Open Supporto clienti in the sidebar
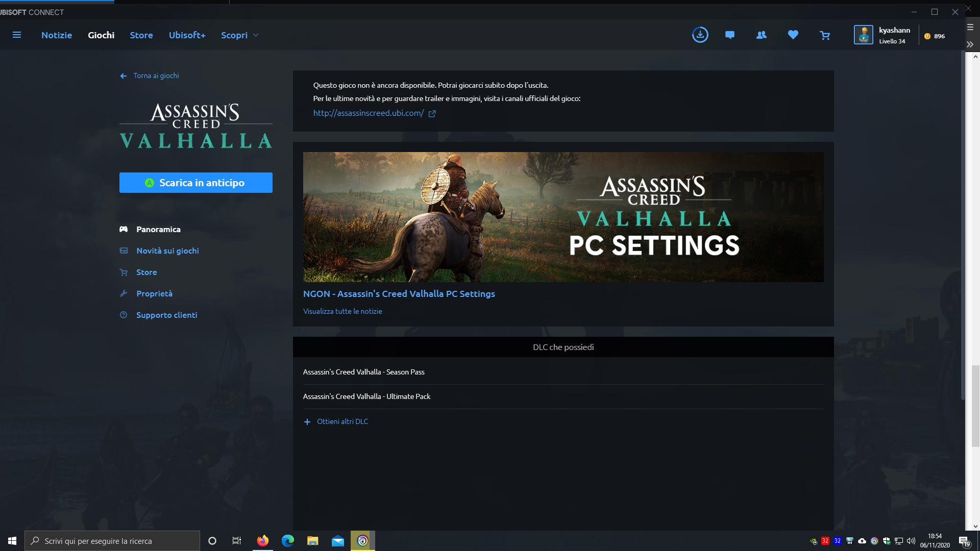The image size is (980, 551). click(x=166, y=315)
